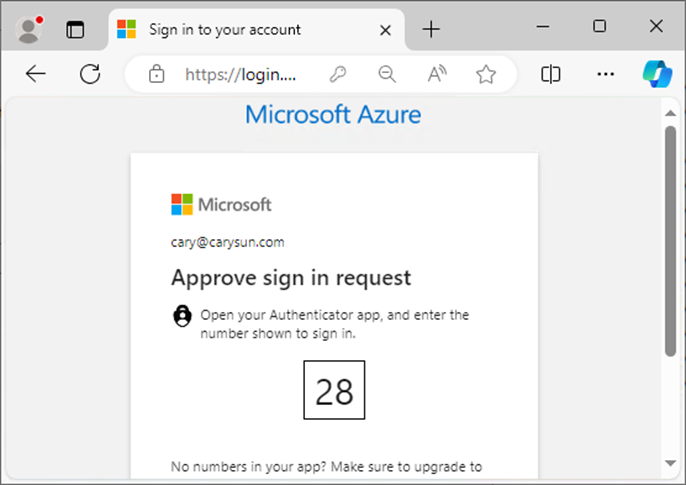The height and width of the screenshot is (485, 686).
Task: Open the Copilot sidebar
Action: tap(657, 74)
